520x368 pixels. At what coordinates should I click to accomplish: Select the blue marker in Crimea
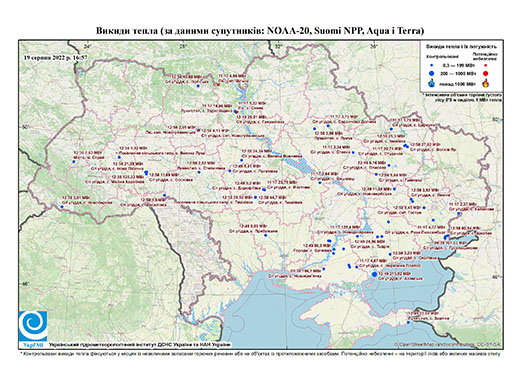point(408,322)
